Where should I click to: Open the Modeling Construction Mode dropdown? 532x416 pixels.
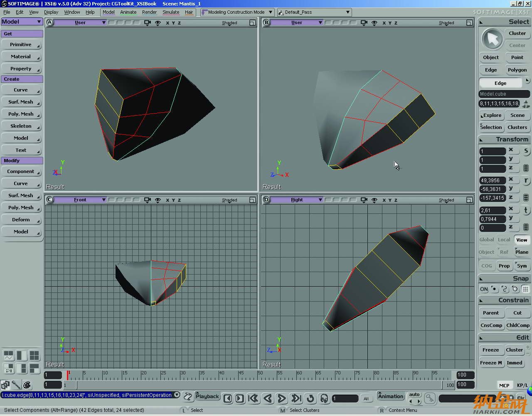pos(270,12)
